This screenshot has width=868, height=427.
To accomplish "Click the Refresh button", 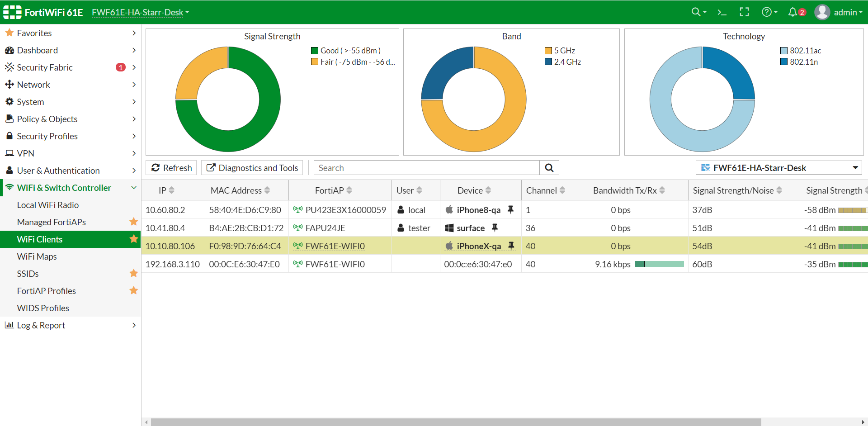I will pos(171,168).
